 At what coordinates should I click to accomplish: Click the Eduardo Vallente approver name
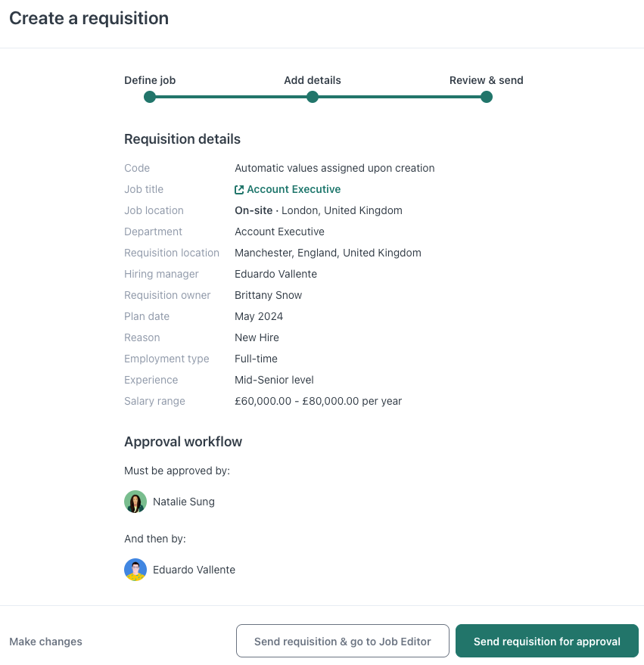click(x=194, y=570)
